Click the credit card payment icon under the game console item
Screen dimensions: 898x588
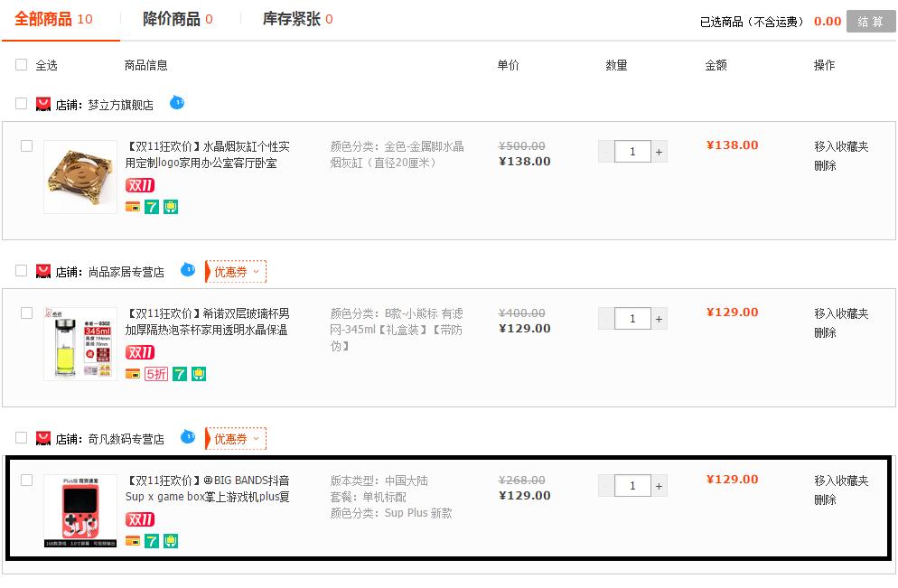tap(133, 541)
